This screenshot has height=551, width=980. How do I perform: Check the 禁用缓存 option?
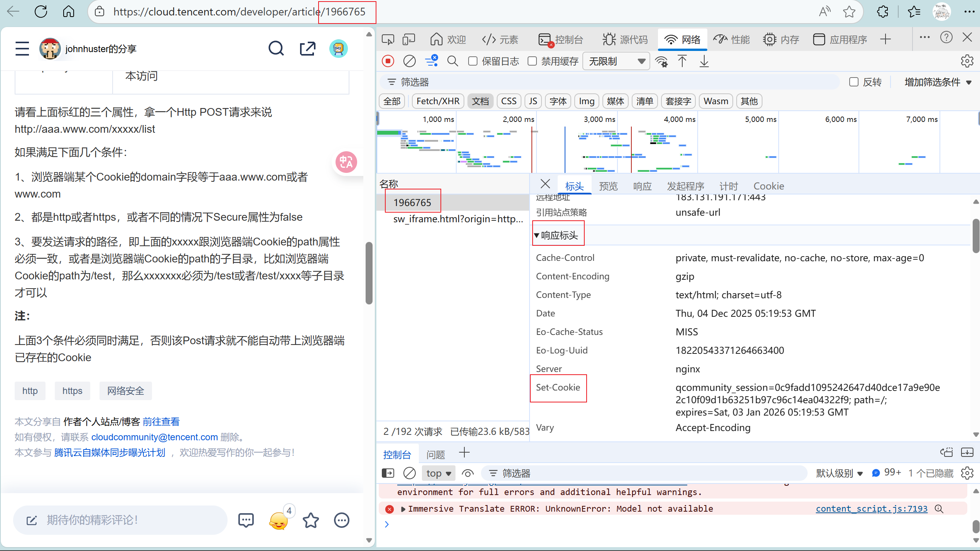[x=532, y=61]
